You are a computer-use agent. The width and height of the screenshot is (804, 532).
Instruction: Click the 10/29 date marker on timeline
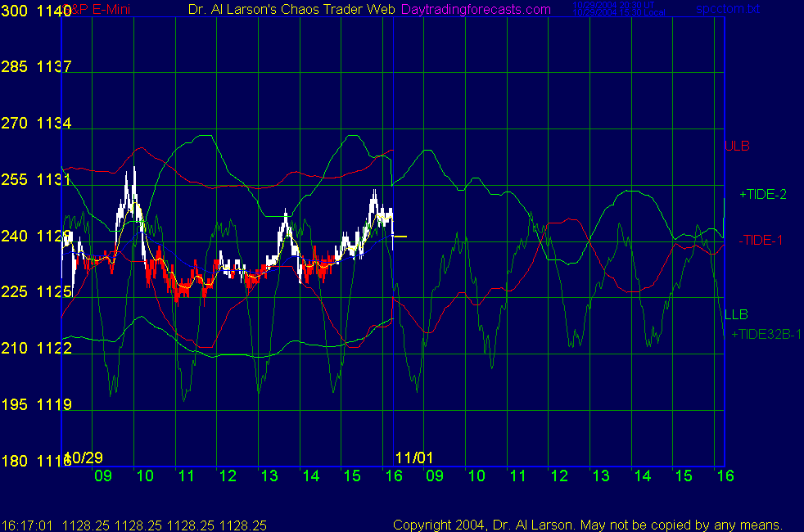click(85, 458)
